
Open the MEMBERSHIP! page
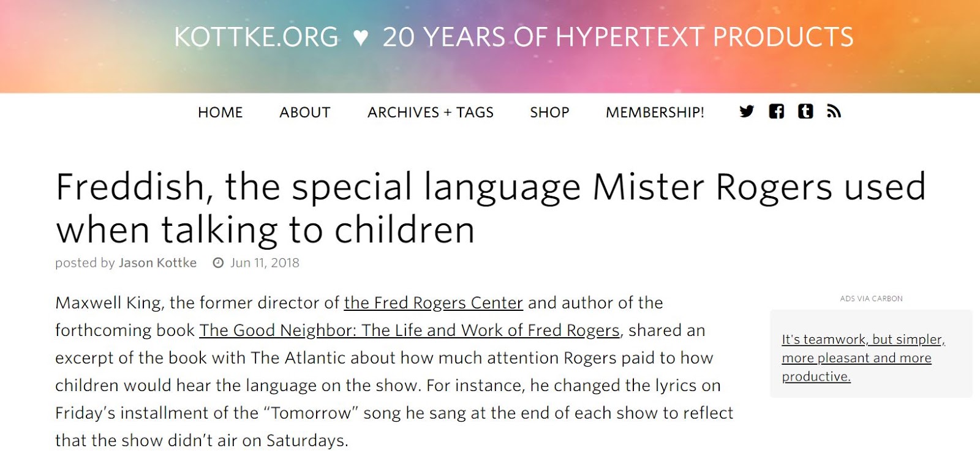coord(655,113)
